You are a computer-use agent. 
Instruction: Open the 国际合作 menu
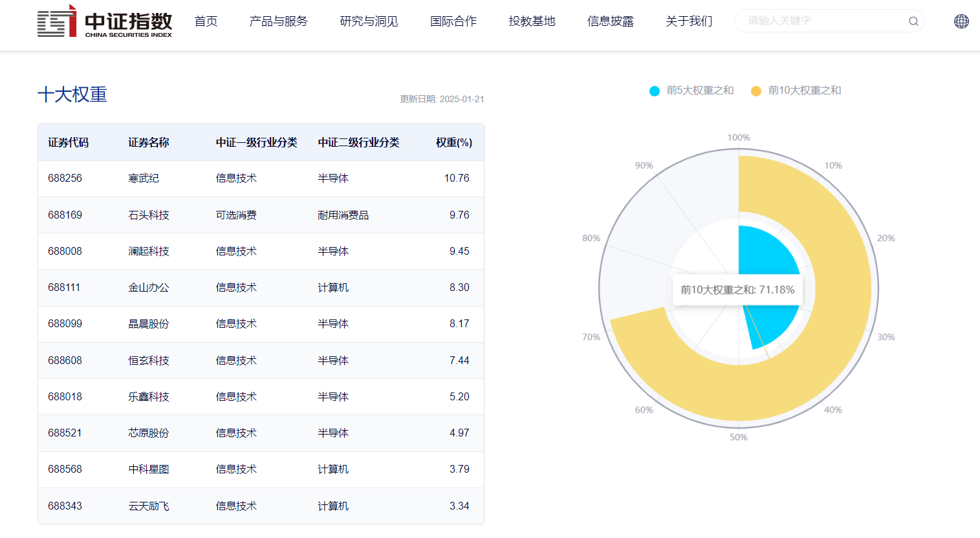[x=453, y=21]
